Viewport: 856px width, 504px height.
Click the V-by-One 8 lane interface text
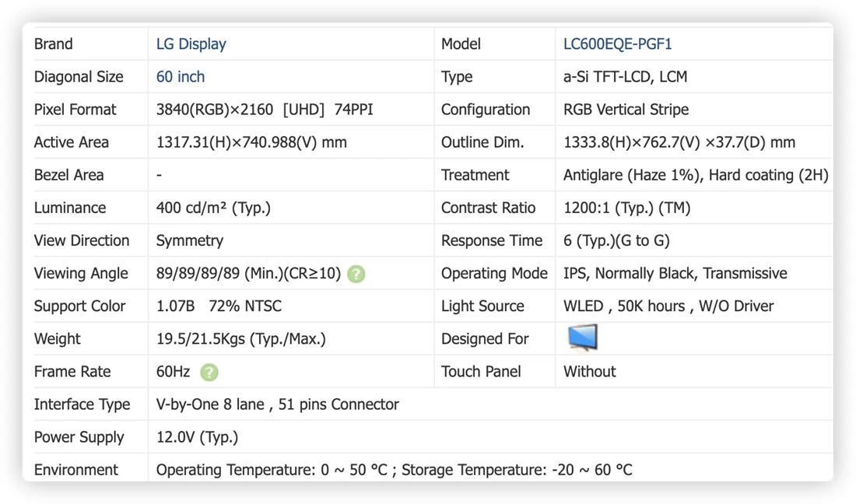click(x=277, y=404)
